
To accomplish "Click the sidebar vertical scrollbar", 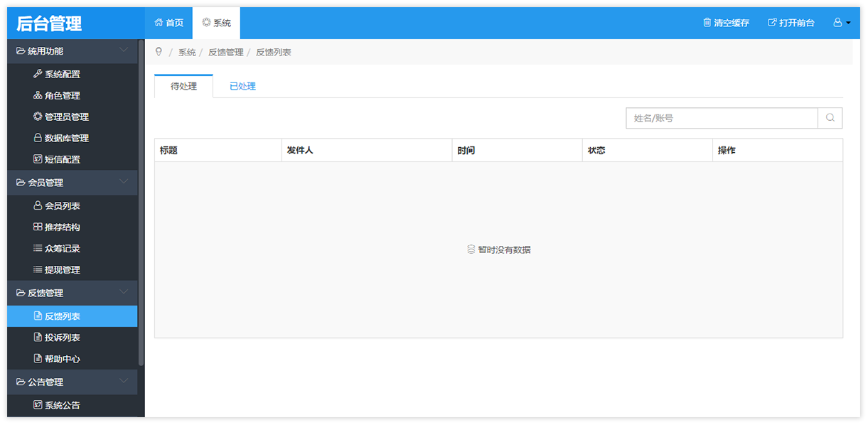I will (x=141, y=203).
